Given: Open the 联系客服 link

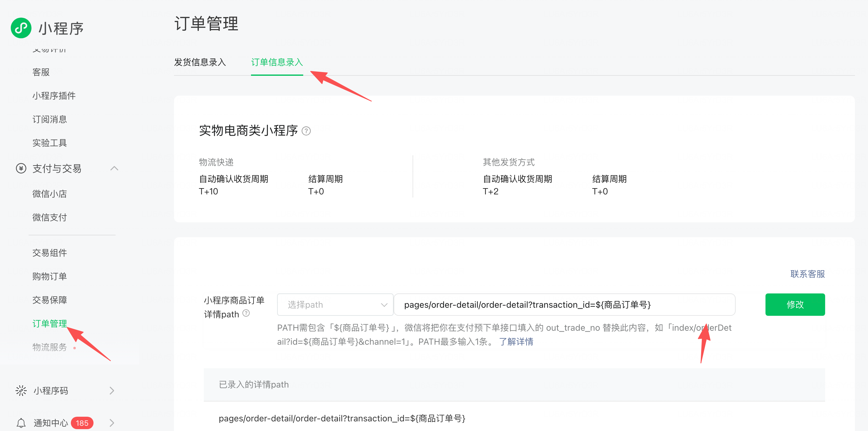Looking at the screenshot, I should (x=807, y=274).
